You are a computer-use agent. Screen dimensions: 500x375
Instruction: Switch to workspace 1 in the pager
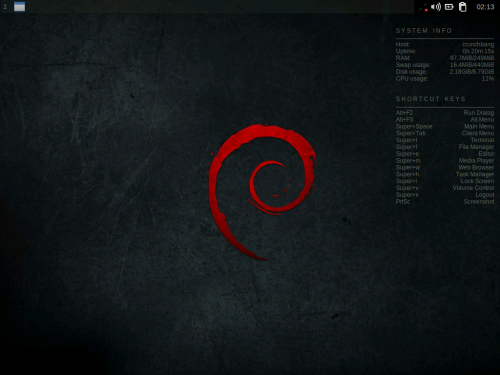click(5, 7)
